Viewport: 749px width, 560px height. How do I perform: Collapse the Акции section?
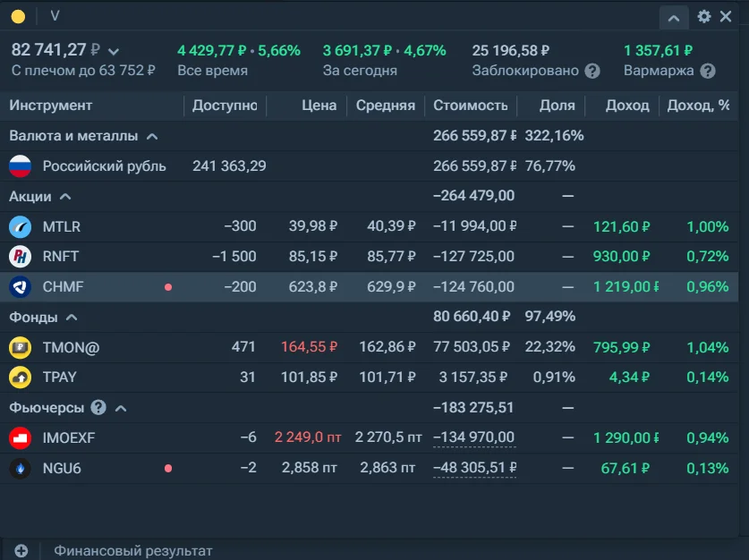65,197
